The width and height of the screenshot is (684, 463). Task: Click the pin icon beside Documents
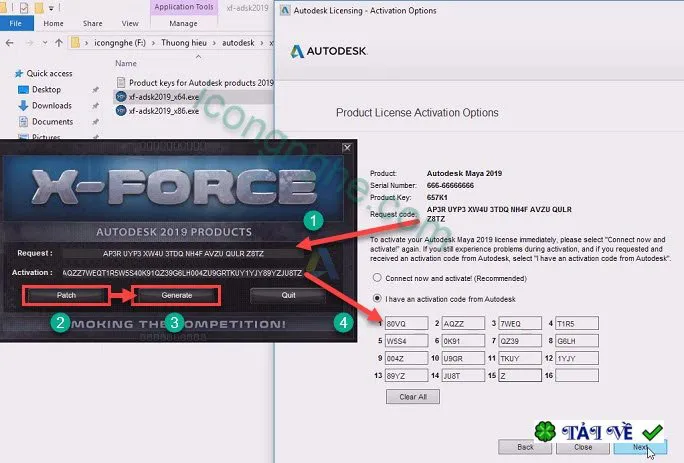click(95, 122)
